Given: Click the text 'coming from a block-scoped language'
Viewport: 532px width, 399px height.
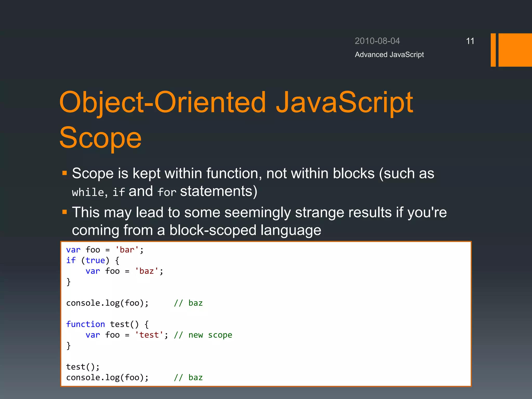Looking at the screenshot, I should click(196, 230).
